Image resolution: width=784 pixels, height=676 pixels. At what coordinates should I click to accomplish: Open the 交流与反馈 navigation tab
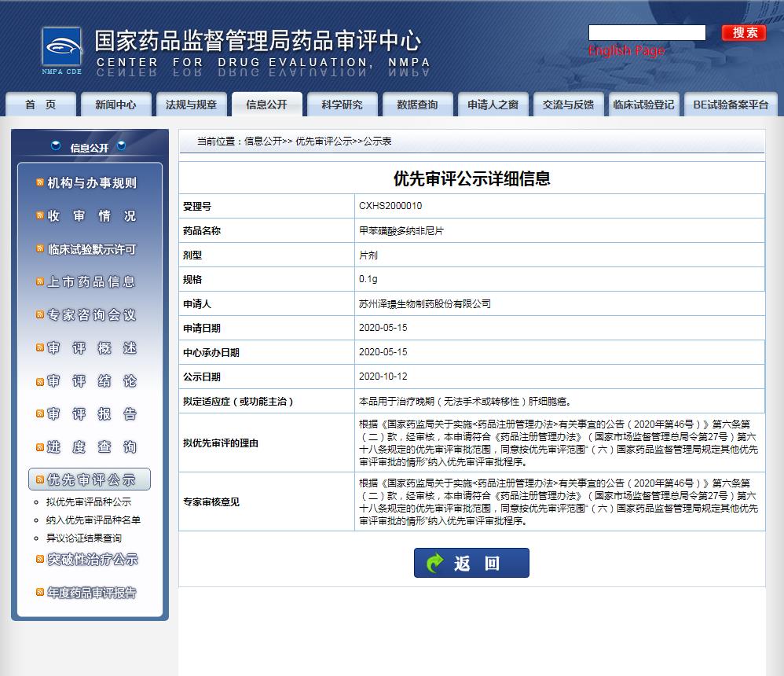click(x=569, y=104)
